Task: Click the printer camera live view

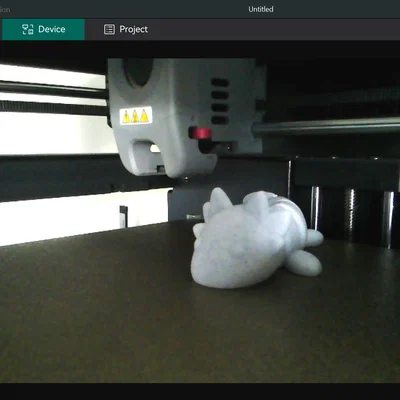Action: (x=200, y=221)
